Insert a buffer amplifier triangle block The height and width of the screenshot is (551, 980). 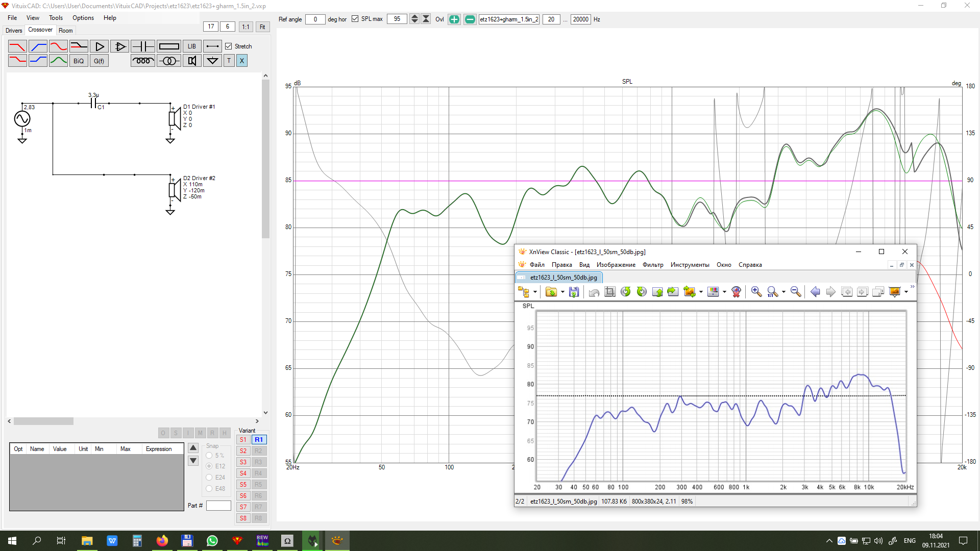pos(100,46)
